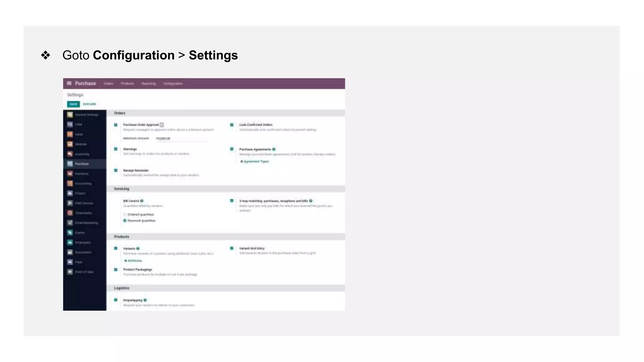Click the help icon next to Variants
The image size is (644, 362).
point(138,249)
